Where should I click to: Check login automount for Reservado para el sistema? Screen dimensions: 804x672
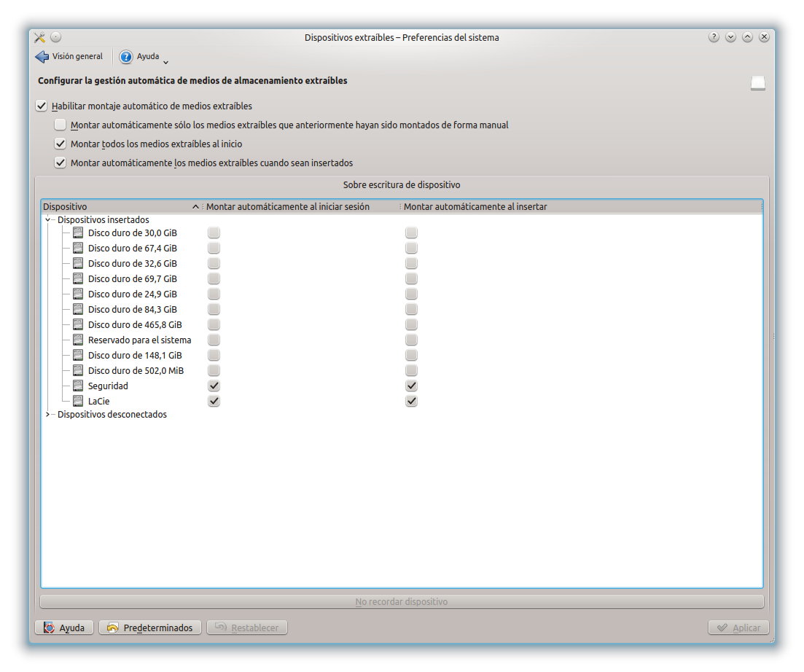tap(214, 340)
